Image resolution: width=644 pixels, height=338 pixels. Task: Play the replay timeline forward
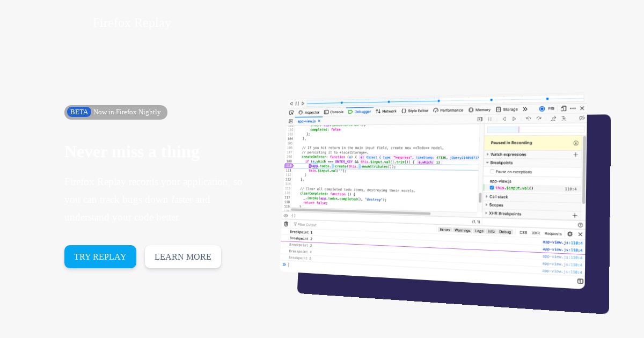[x=303, y=104]
